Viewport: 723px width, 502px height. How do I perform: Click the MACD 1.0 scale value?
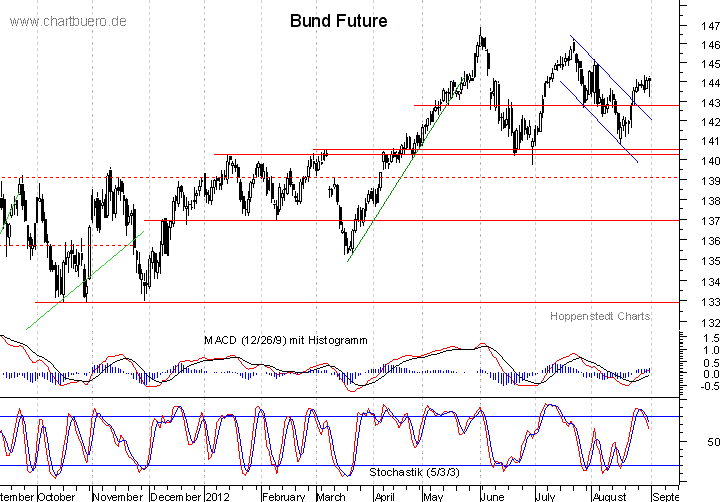pos(711,350)
